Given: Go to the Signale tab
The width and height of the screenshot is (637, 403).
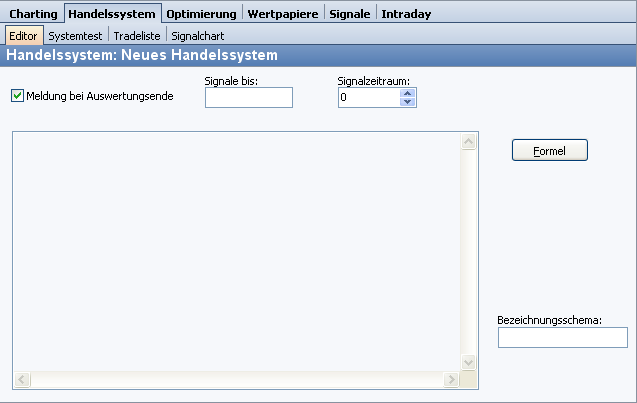Looking at the screenshot, I should pos(349,14).
